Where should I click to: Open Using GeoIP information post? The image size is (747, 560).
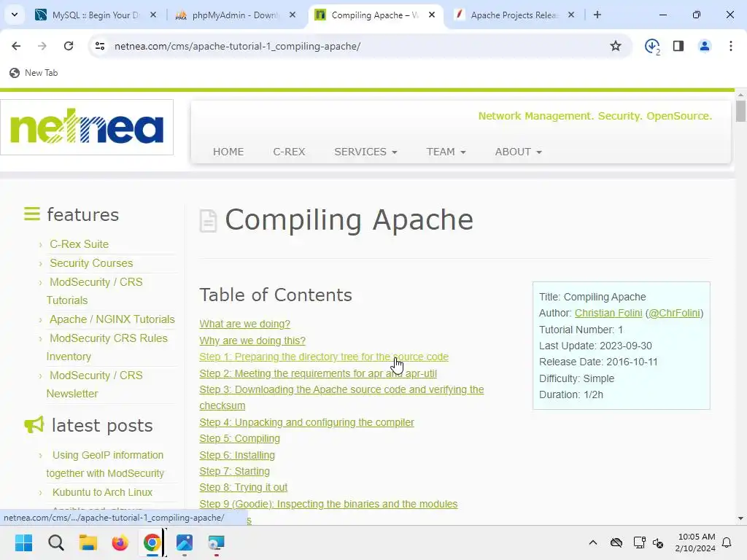tap(105, 464)
